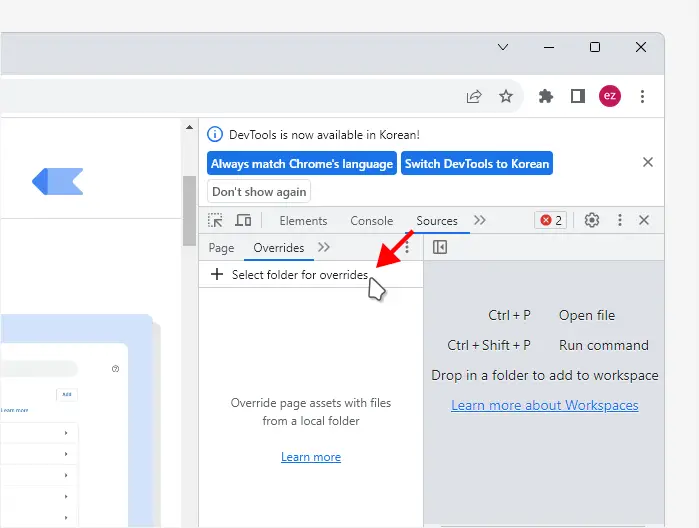This screenshot has width=699, height=528.
Task: Click the share page icon in address bar
Action: click(474, 96)
